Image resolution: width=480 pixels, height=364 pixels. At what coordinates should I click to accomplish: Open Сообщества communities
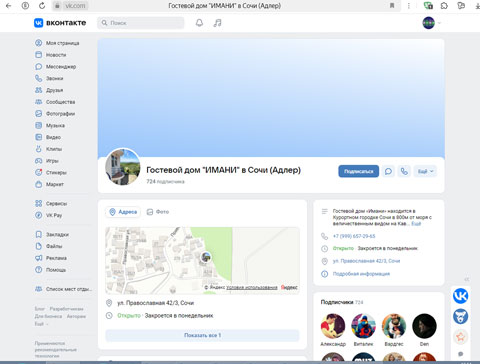(55, 102)
